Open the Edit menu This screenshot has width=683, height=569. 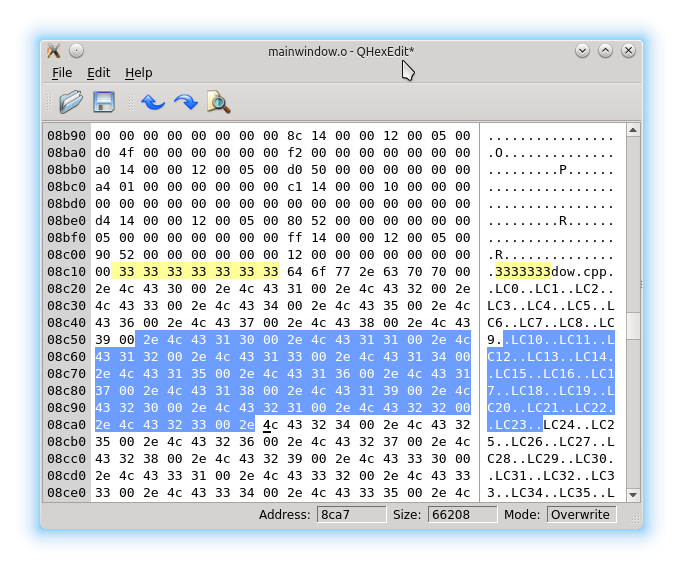click(x=98, y=73)
